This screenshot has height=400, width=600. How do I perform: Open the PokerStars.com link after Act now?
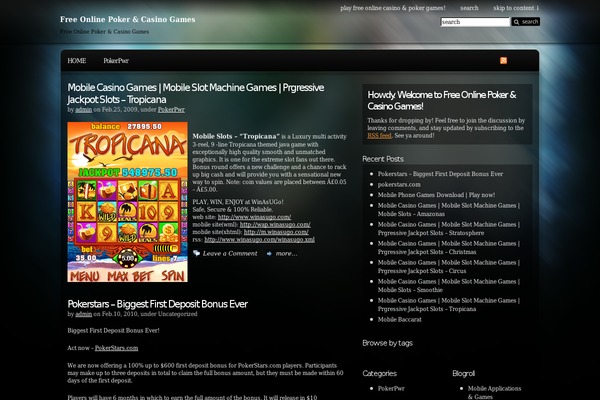click(116, 348)
